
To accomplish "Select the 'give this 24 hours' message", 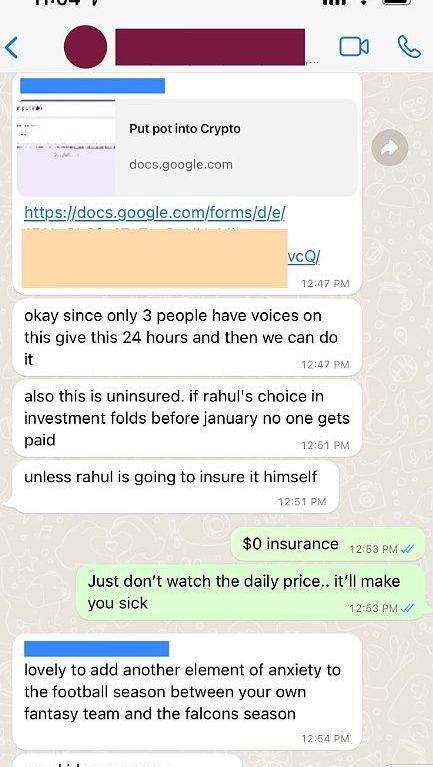I will pos(187,338).
